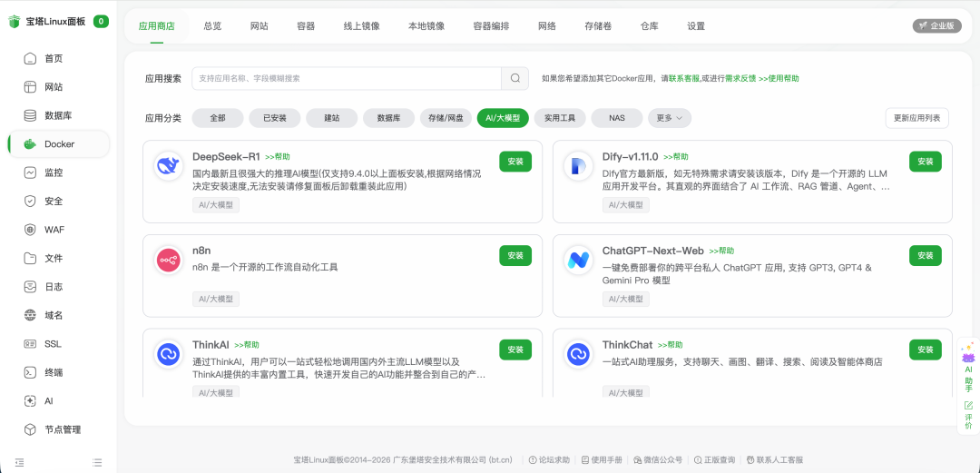Open the 容器 tab
Viewport: 980px width, 473px height.
tap(307, 26)
